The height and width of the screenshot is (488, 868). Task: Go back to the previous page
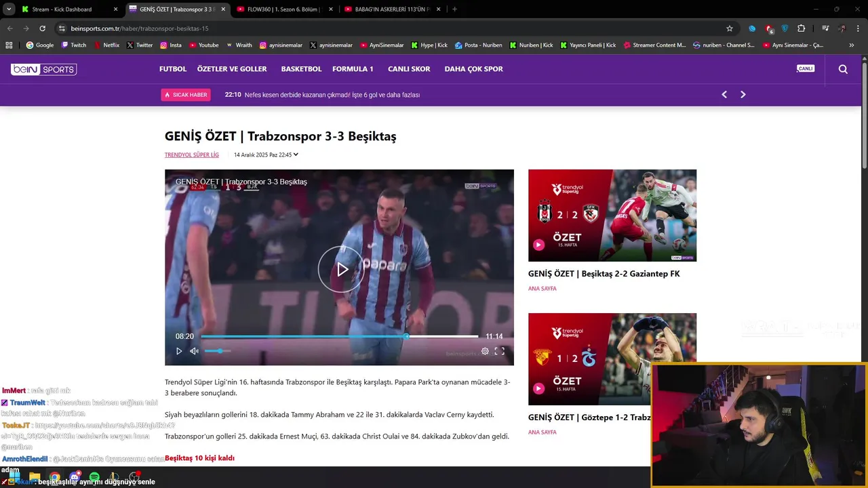pos(9,28)
